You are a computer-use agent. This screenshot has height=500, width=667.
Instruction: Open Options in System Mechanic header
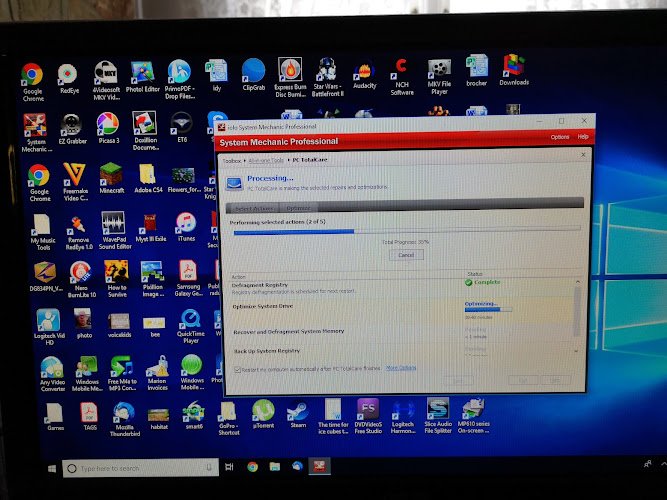click(559, 137)
